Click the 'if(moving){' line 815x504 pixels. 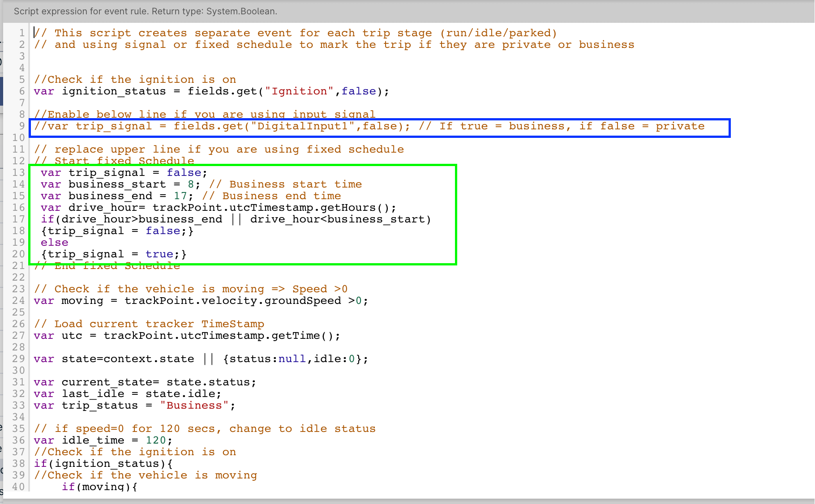coord(99,487)
